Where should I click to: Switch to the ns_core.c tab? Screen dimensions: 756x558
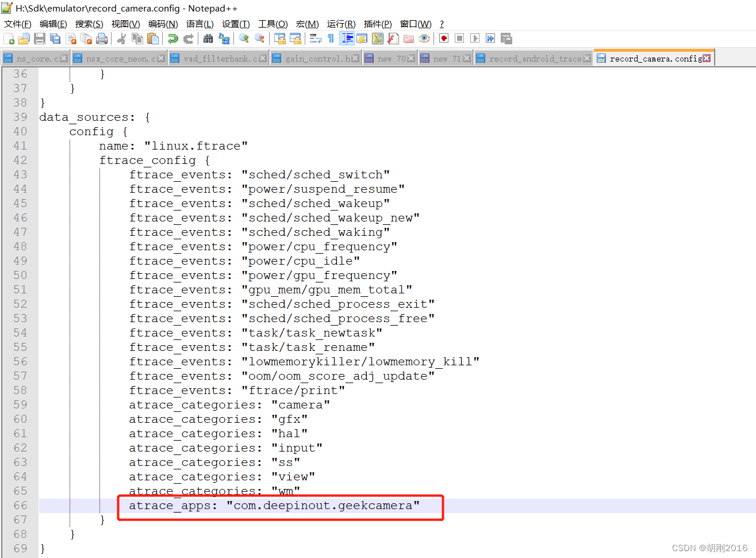point(35,59)
